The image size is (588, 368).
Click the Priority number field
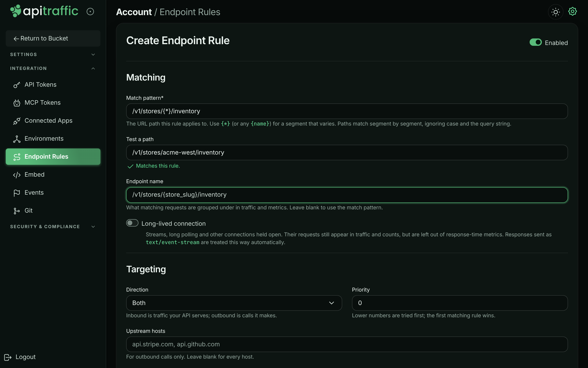460,303
